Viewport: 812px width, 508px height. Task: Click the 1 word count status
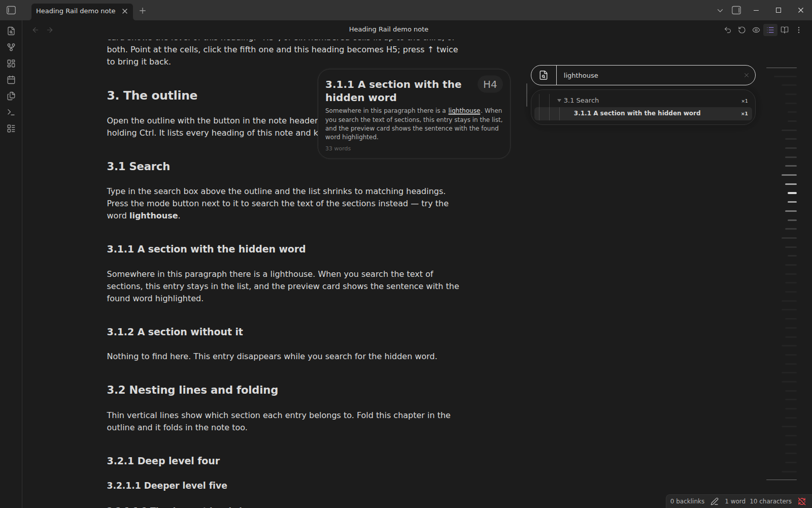coord(735,501)
